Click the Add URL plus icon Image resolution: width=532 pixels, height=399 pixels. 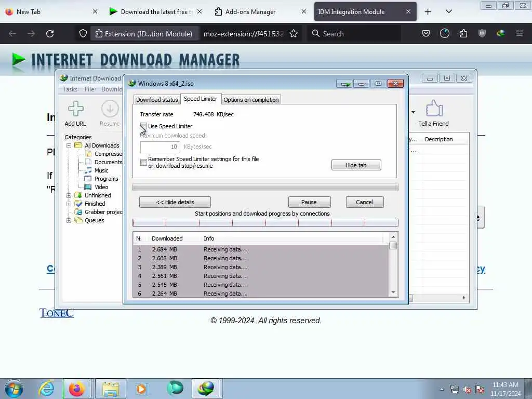click(x=75, y=109)
